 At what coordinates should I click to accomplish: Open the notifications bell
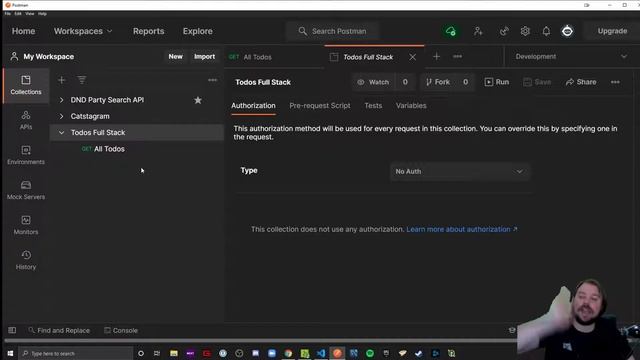coord(546,31)
